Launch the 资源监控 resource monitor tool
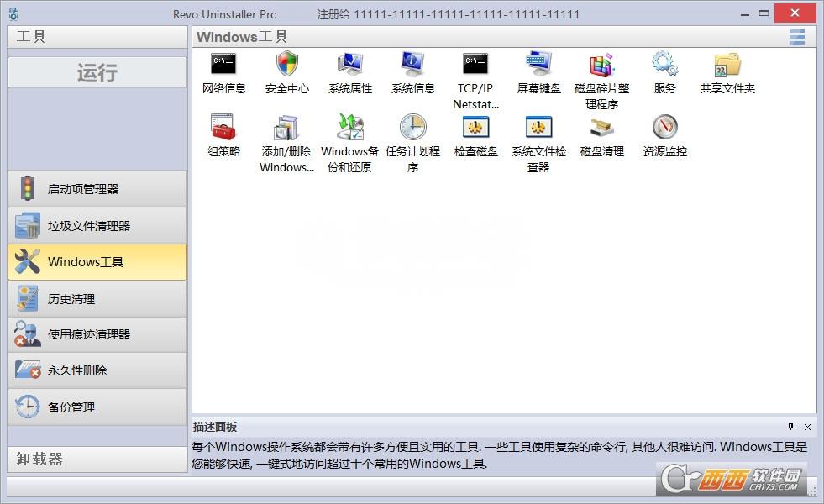Image resolution: width=824 pixels, height=504 pixels. click(x=664, y=133)
